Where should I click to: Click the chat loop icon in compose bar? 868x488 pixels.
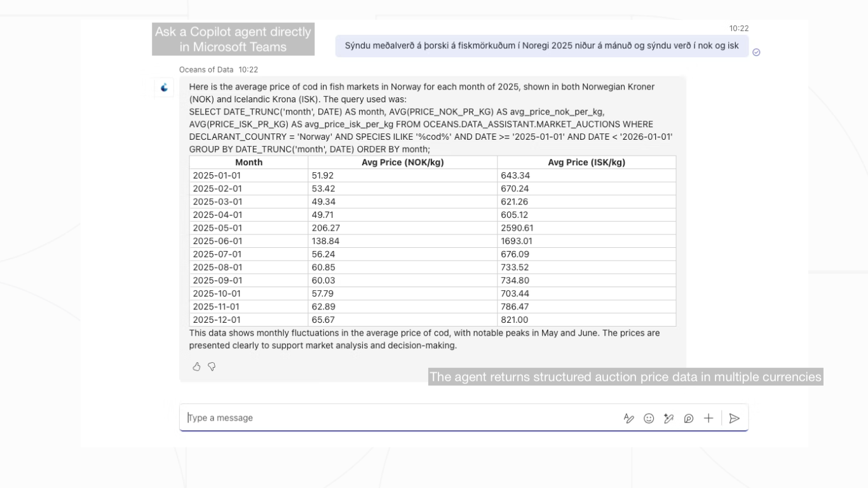(689, 418)
